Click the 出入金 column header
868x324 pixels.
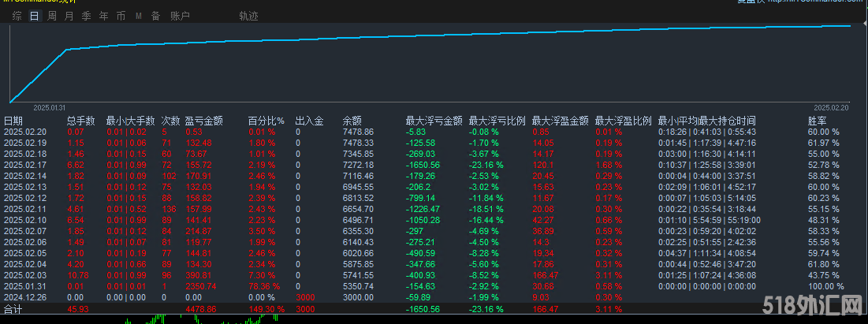click(310, 121)
